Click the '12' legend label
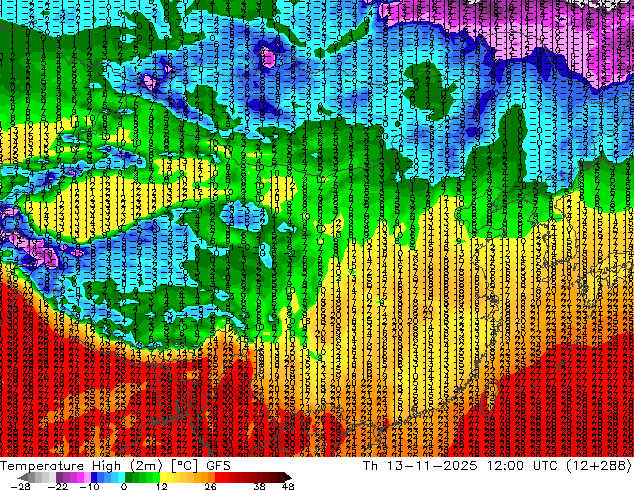634x490 pixels. pos(162,486)
